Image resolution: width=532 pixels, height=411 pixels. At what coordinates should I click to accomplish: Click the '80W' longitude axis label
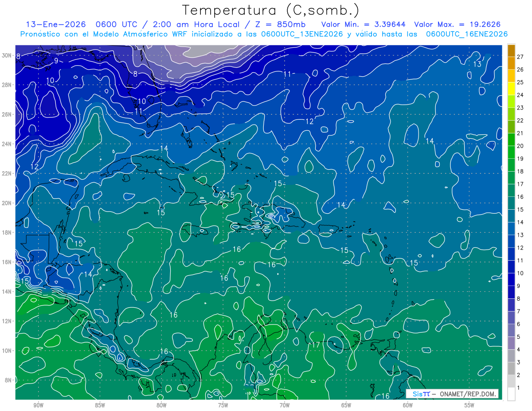[x=161, y=405]
